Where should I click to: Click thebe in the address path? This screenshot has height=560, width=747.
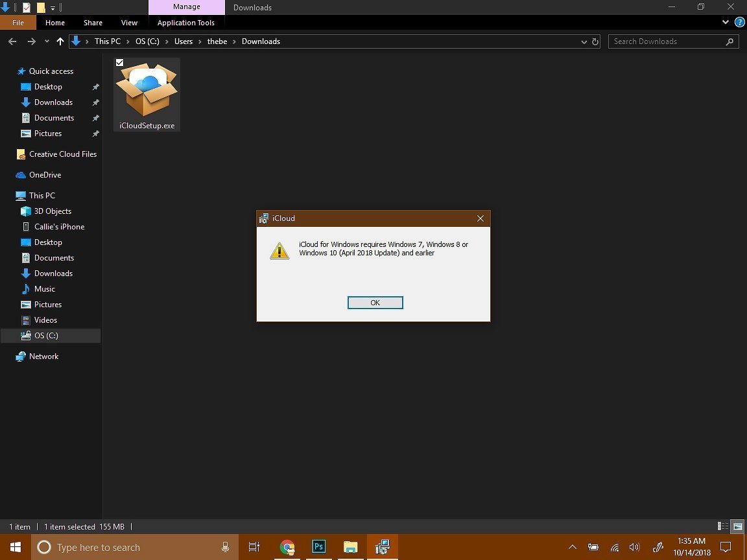coord(217,41)
